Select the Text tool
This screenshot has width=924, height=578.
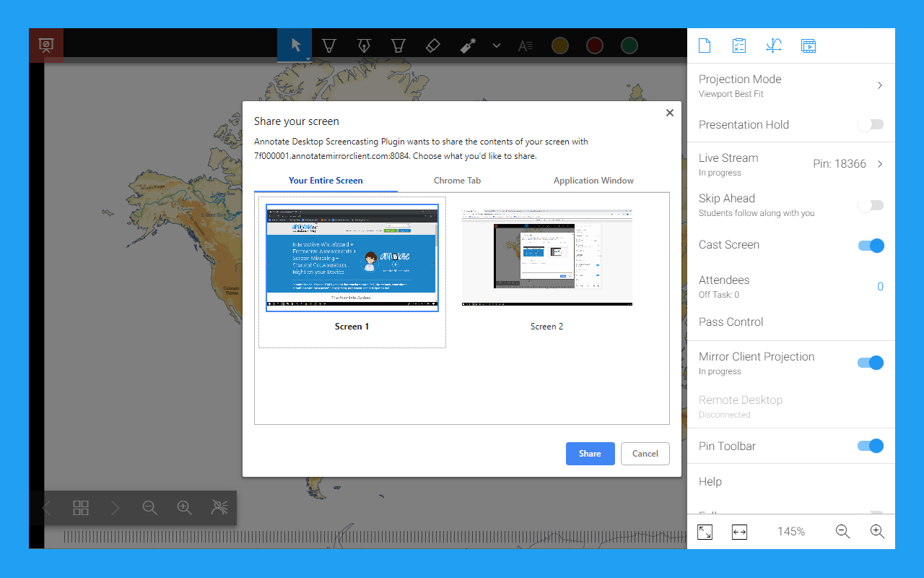525,45
